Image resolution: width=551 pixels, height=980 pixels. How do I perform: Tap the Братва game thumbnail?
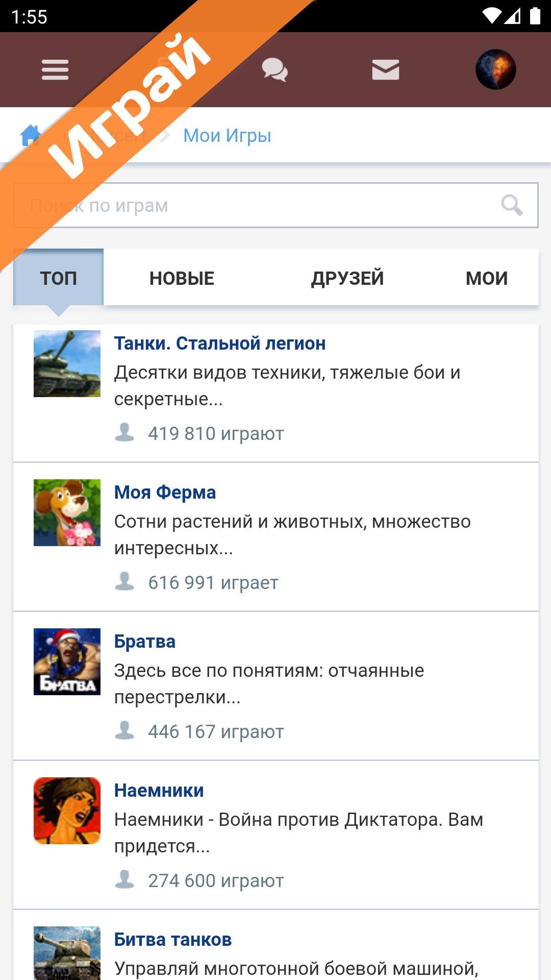(67, 661)
